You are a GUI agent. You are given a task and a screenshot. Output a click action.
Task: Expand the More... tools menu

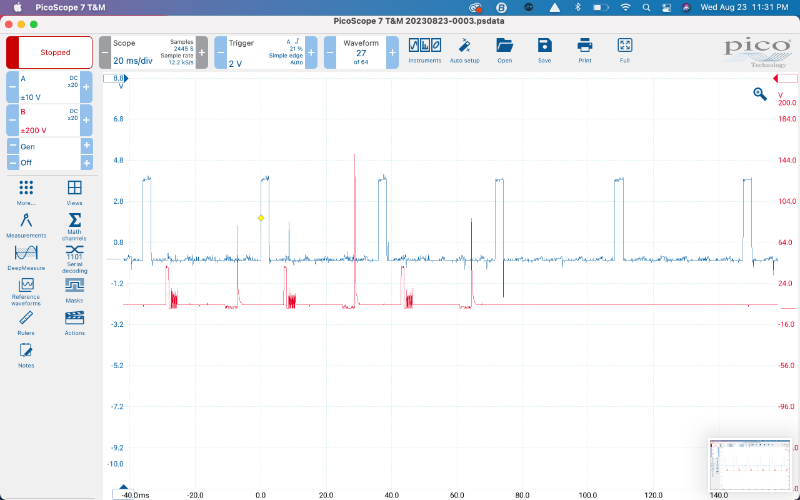pyautogui.click(x=26, y=191)
